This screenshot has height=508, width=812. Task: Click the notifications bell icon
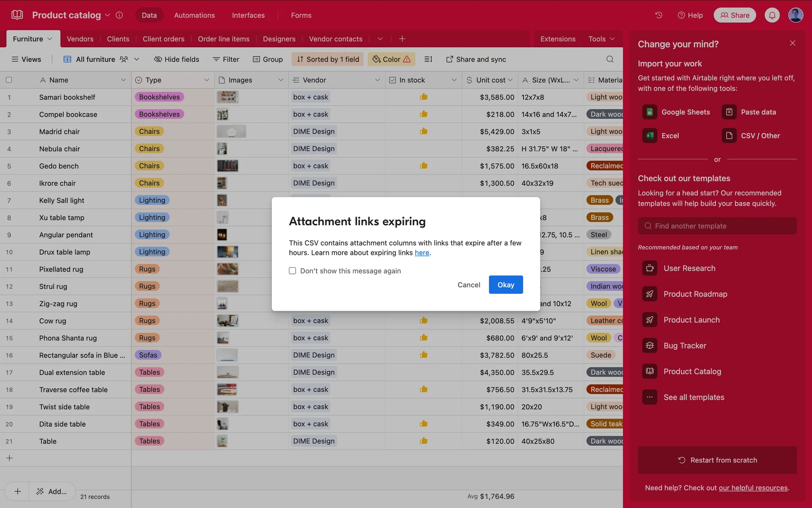pyautogui.click(x=772, y=15)
